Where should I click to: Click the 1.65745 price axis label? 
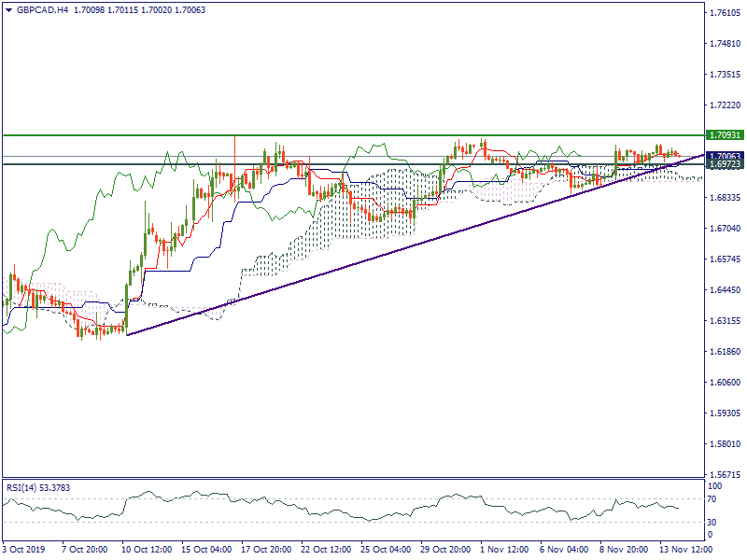click(x=725, y=259)
